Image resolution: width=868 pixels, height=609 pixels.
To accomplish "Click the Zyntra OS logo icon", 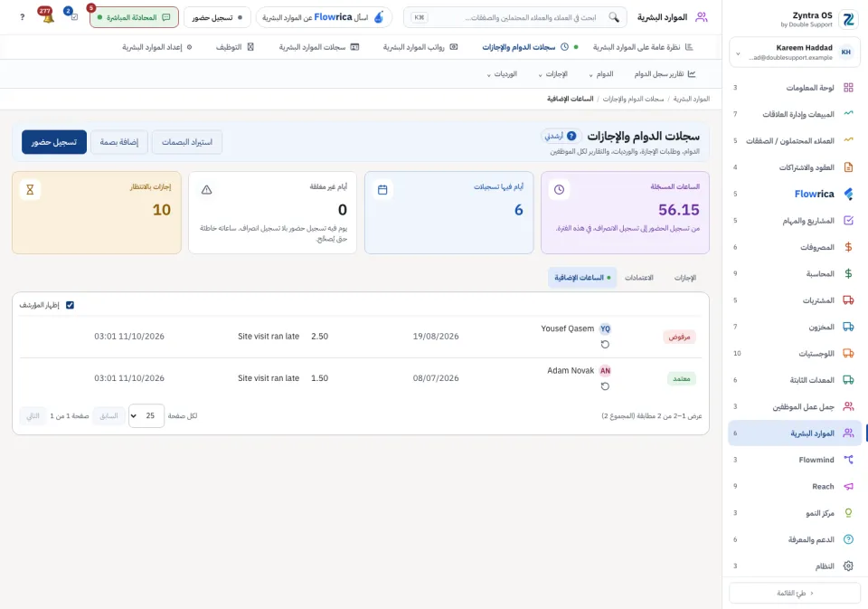I will coord(849,21).
